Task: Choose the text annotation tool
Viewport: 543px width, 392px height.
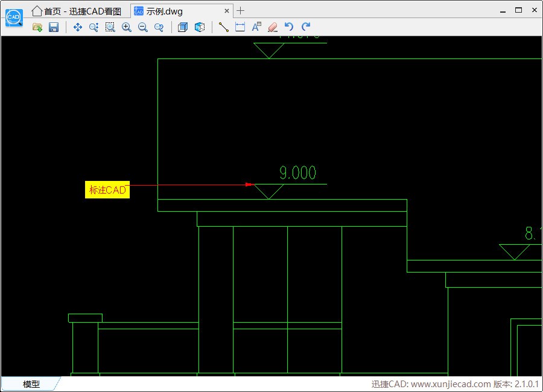Action: coord(256,27)
